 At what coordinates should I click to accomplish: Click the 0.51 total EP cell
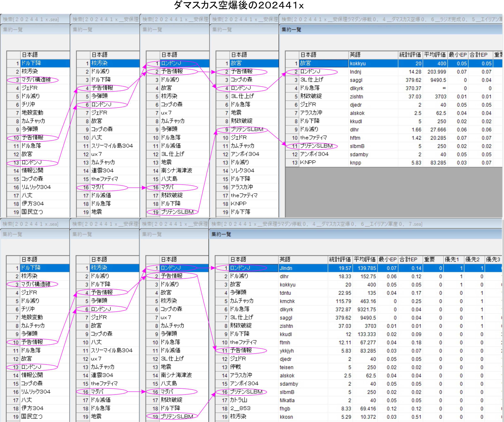pos(410,417)
